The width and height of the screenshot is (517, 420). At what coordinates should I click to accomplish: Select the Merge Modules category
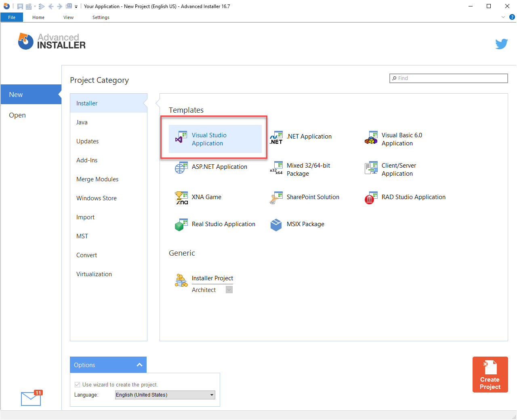97,179
